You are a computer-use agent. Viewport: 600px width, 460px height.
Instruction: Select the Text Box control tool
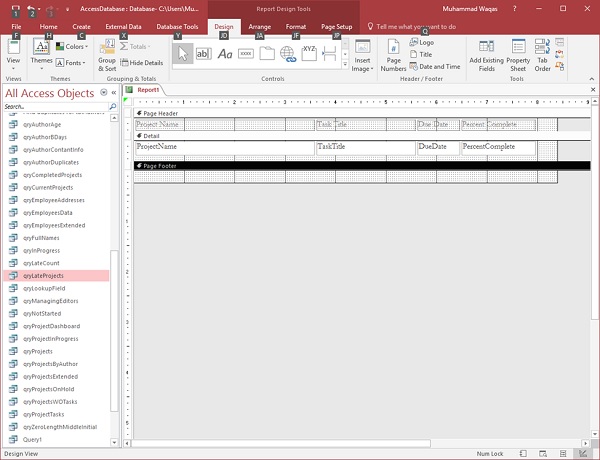pos(203,54)
